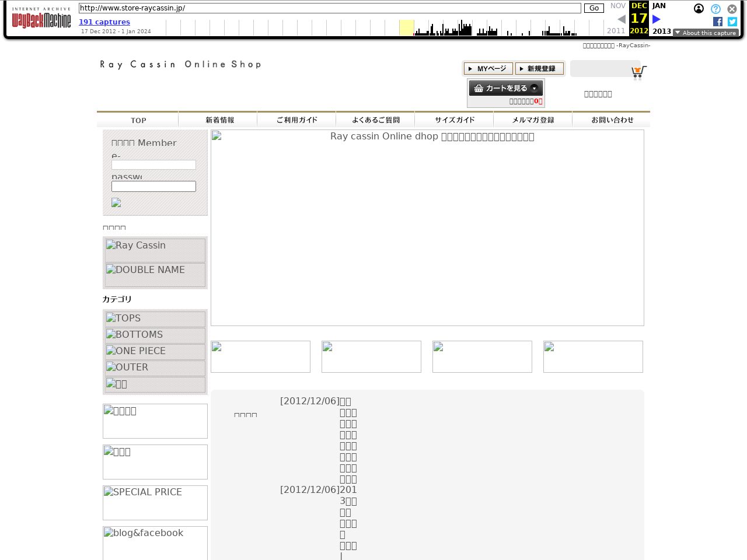Share capture on Twitter icon

732,22
